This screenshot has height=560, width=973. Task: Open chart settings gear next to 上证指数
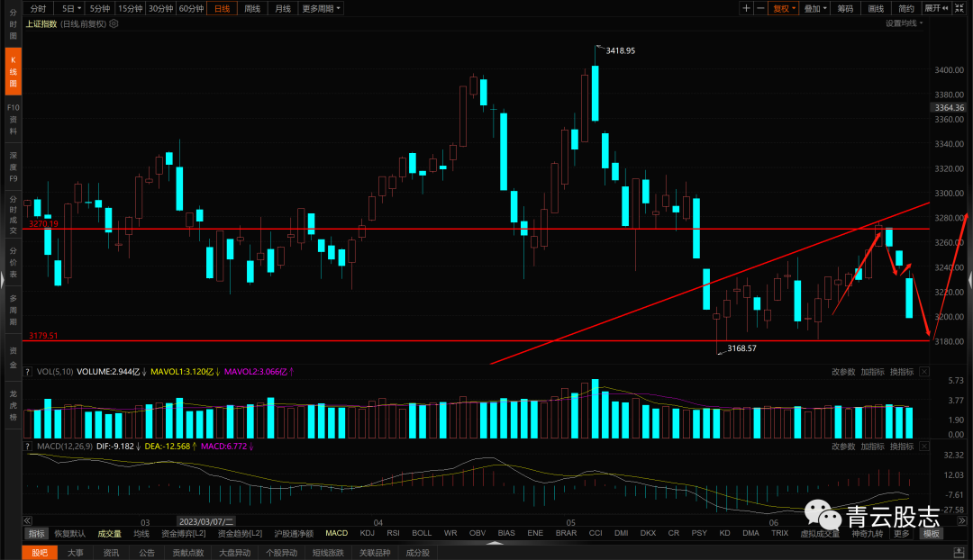pyautogui.click(x=114, y=23)
